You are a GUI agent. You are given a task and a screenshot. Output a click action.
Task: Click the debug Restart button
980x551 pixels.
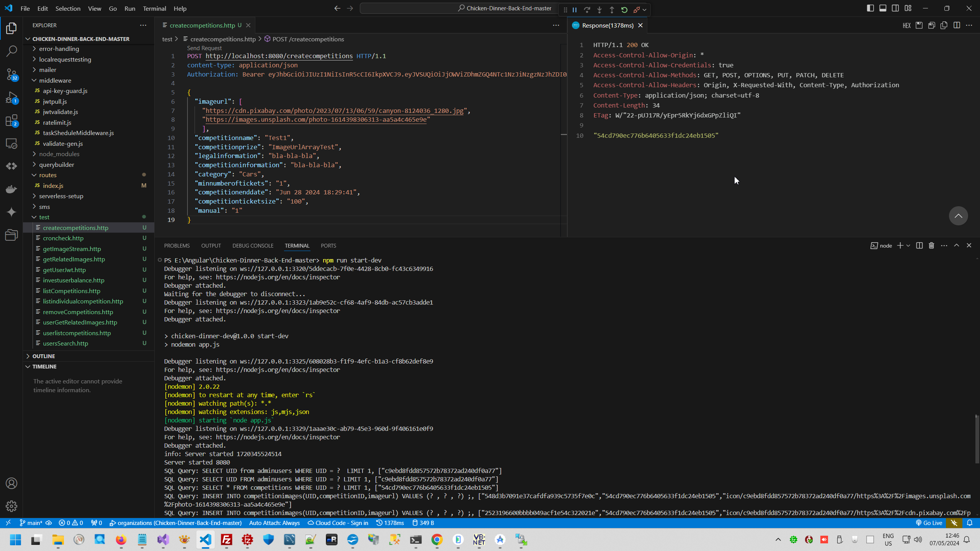coord(624,10)
